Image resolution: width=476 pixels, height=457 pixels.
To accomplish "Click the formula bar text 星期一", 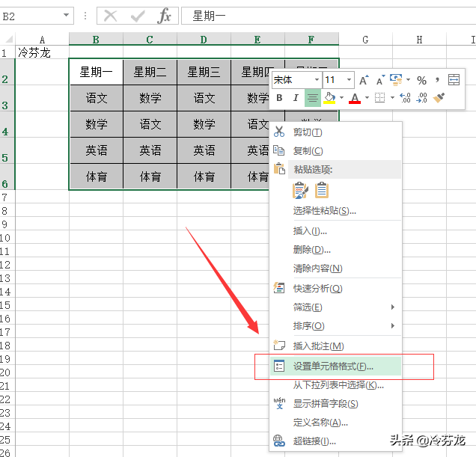I will point(209,16).
